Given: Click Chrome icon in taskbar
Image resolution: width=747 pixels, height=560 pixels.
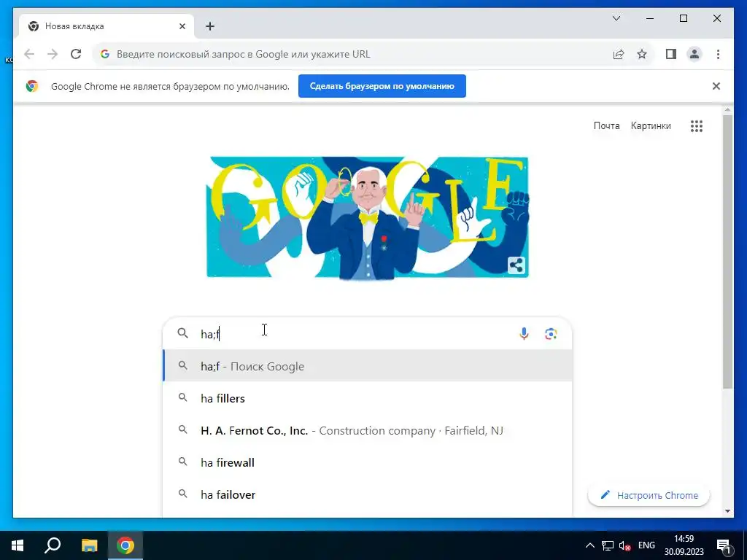Looking at the screenshot, I should [x=125, y=545].
